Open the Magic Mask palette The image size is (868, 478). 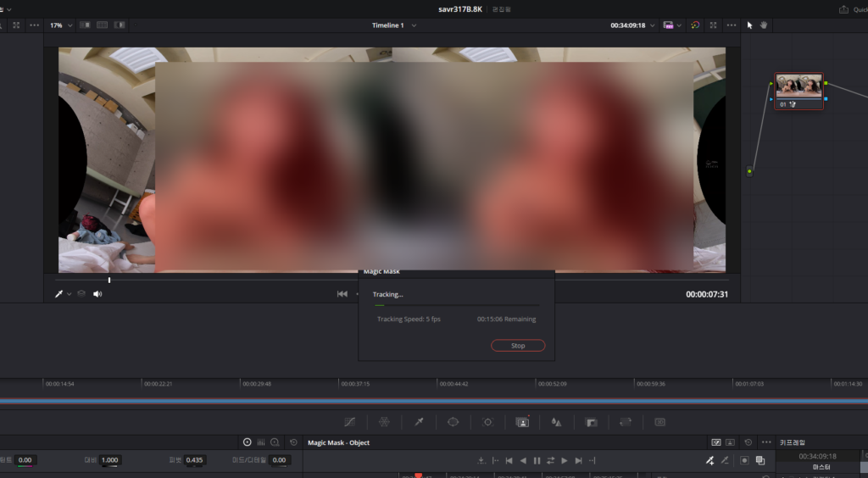522,421
